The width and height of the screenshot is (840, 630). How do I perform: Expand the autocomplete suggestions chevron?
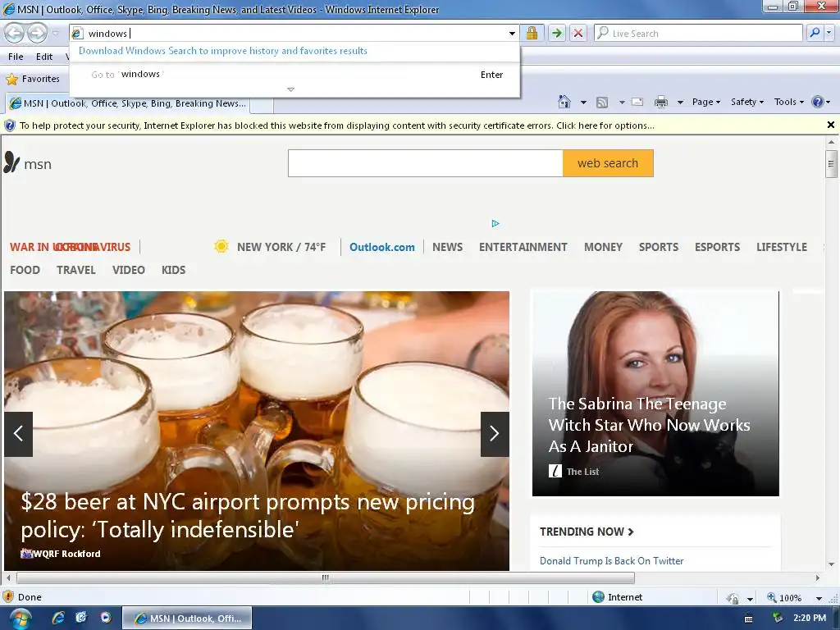[x=291, y=89]
